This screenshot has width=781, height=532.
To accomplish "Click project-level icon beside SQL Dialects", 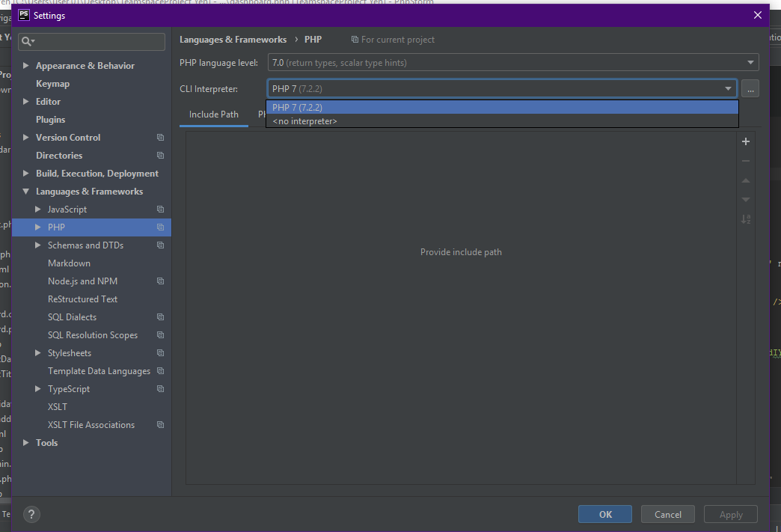I will [160, 317].
